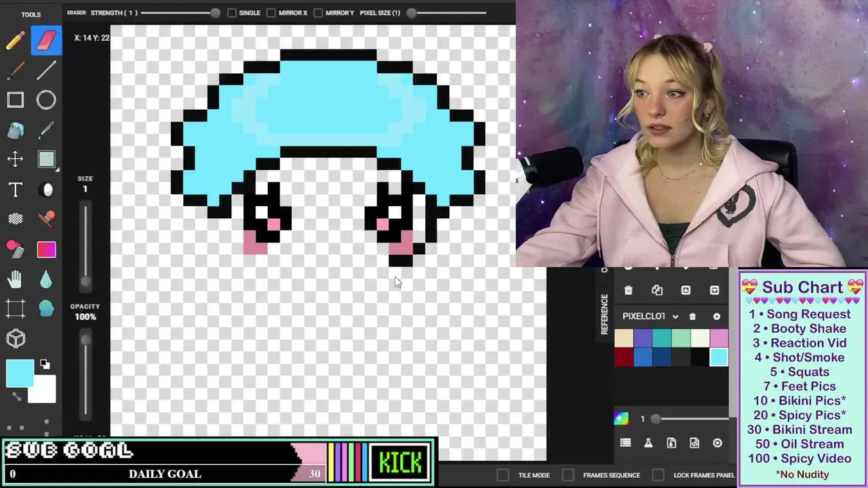This screenshot has width=868, height=488.
Task: Click the primary light-blue color swatch
Action: 20,373
